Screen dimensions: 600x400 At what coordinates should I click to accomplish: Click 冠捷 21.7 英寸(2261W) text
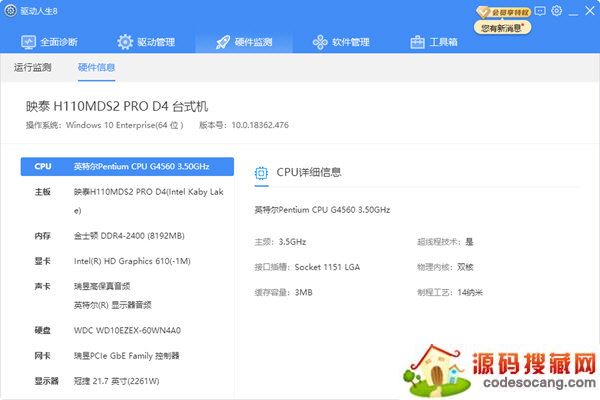point(117,381)
